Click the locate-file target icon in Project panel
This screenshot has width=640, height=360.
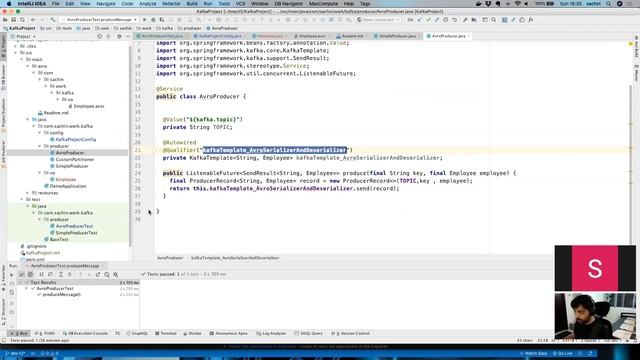[x=100, y=36]
